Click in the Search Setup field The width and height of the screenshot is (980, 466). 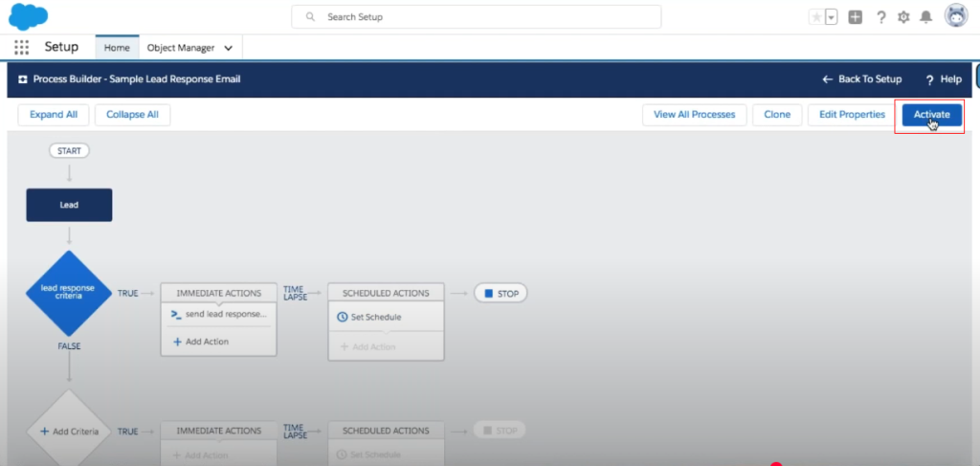[477, 17]
